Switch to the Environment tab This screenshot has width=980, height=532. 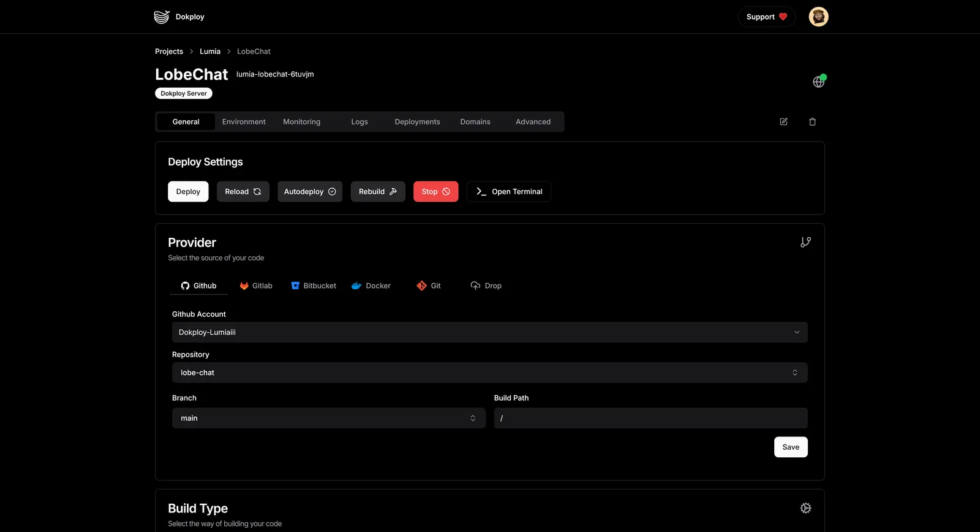point(244,122)
